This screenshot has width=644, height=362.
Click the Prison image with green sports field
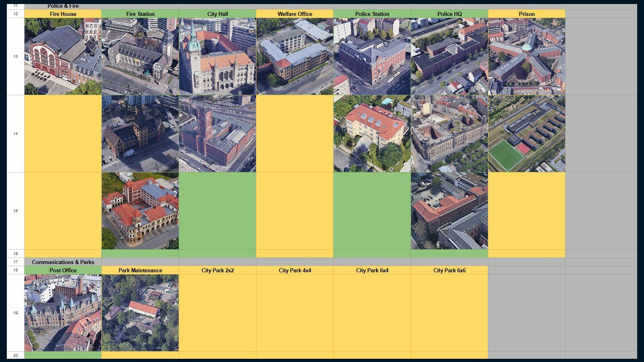(x=526, y=134)
